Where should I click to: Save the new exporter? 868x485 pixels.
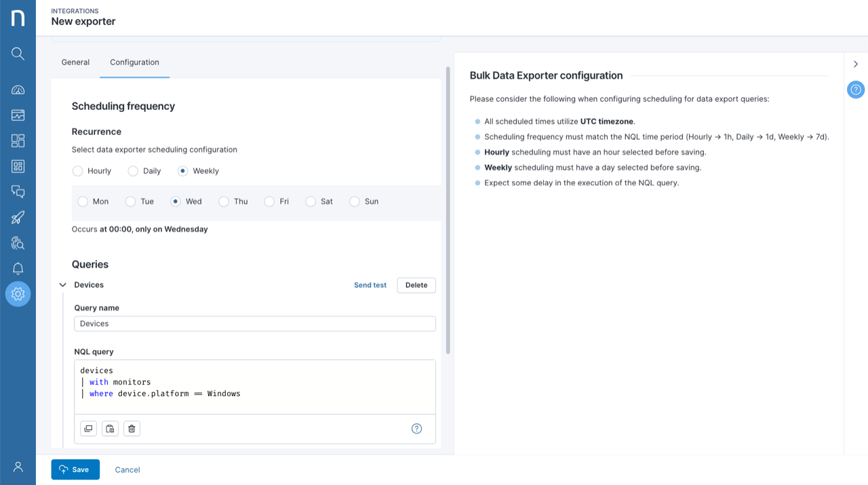point(75,469)
